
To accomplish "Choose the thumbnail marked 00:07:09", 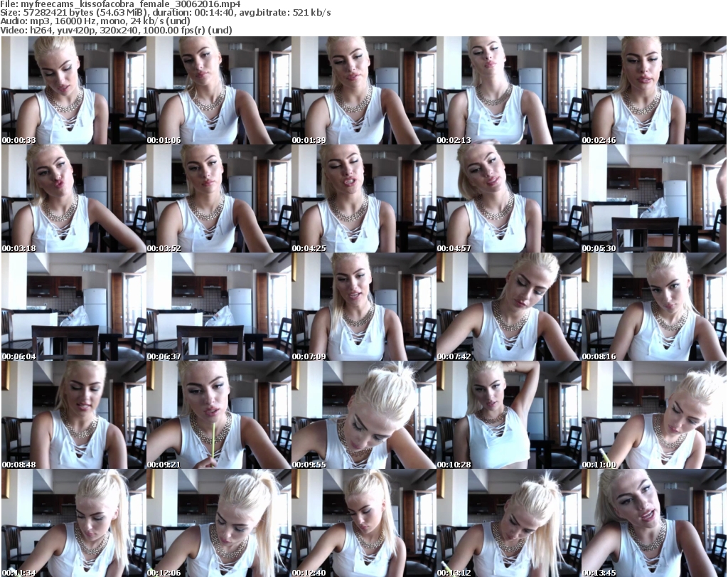I will click(364, 307).
